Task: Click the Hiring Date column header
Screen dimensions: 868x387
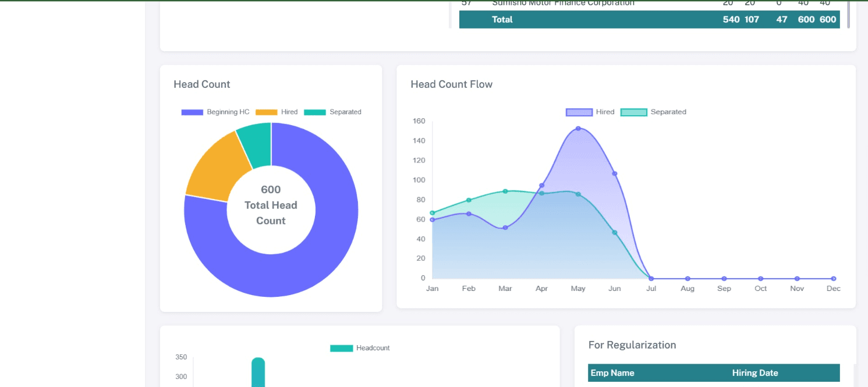Action: 755,373
